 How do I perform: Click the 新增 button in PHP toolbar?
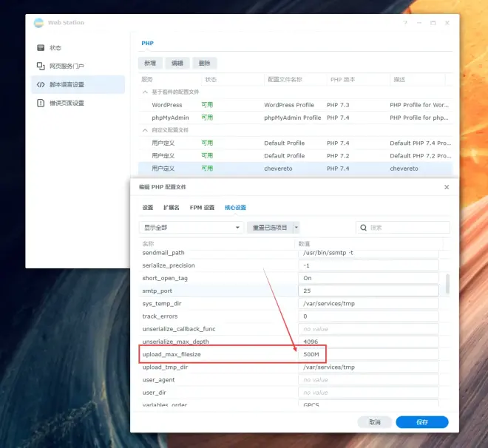[150, 63]
